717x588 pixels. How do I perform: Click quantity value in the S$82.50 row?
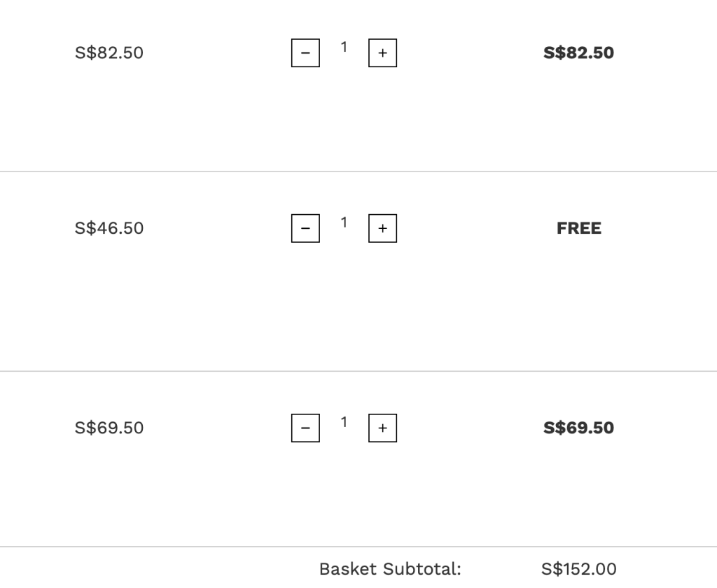point(344,48)
